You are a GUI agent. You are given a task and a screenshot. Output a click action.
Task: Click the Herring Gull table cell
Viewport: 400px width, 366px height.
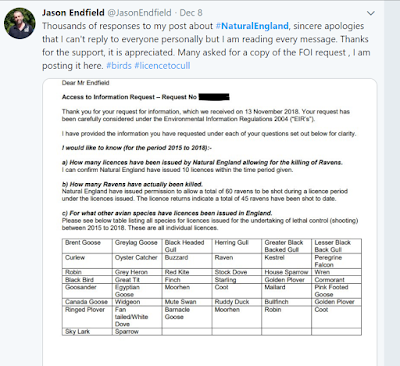coord(237,246)
